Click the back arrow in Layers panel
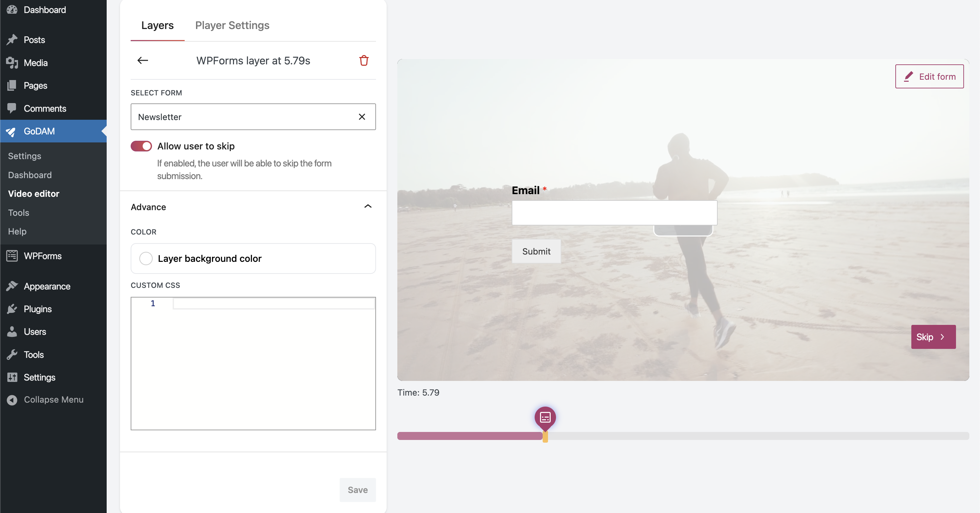The image size is (980, 513). pos(143,60)
